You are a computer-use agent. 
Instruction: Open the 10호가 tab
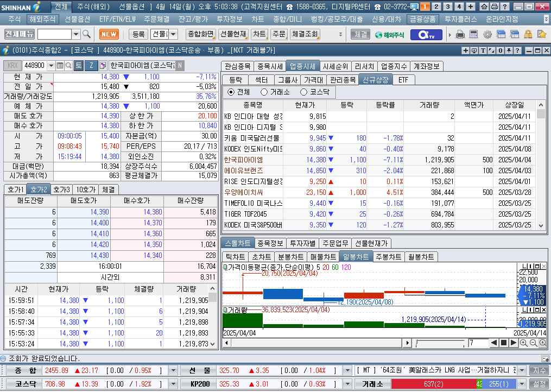(86, 189)
